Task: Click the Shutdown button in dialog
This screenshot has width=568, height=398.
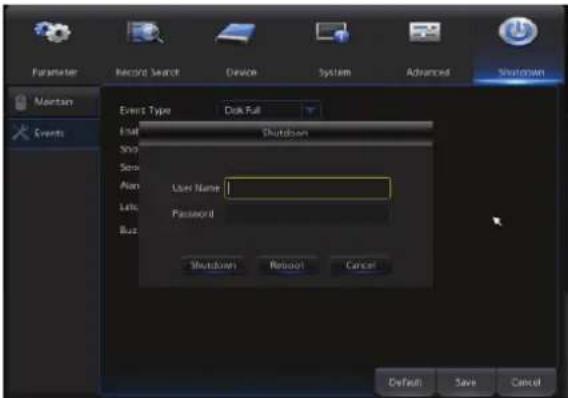Action: pos(214,265)
